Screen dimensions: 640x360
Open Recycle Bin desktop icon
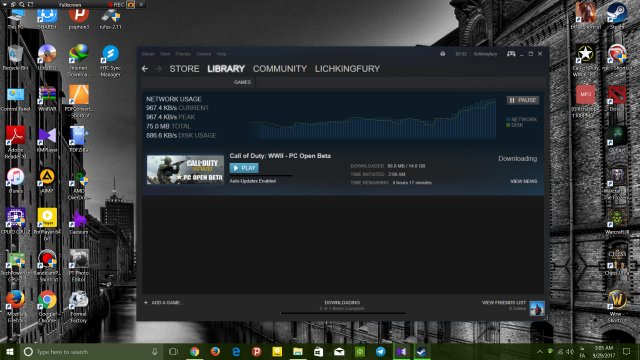pyautogui.click(x=16, y=58)
